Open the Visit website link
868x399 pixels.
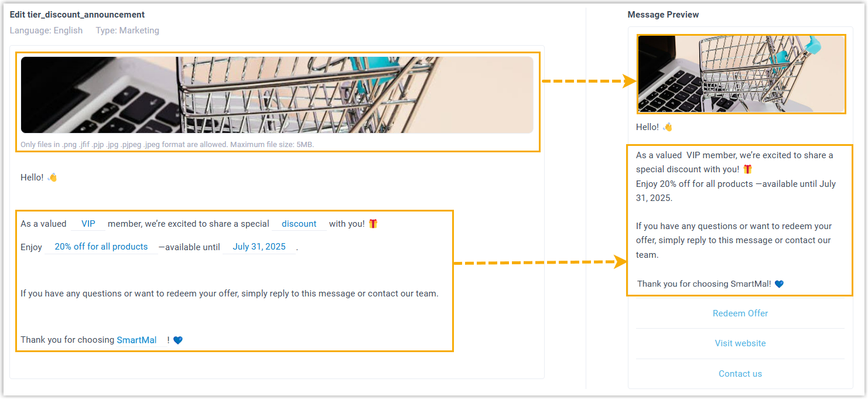click(740, 343)
